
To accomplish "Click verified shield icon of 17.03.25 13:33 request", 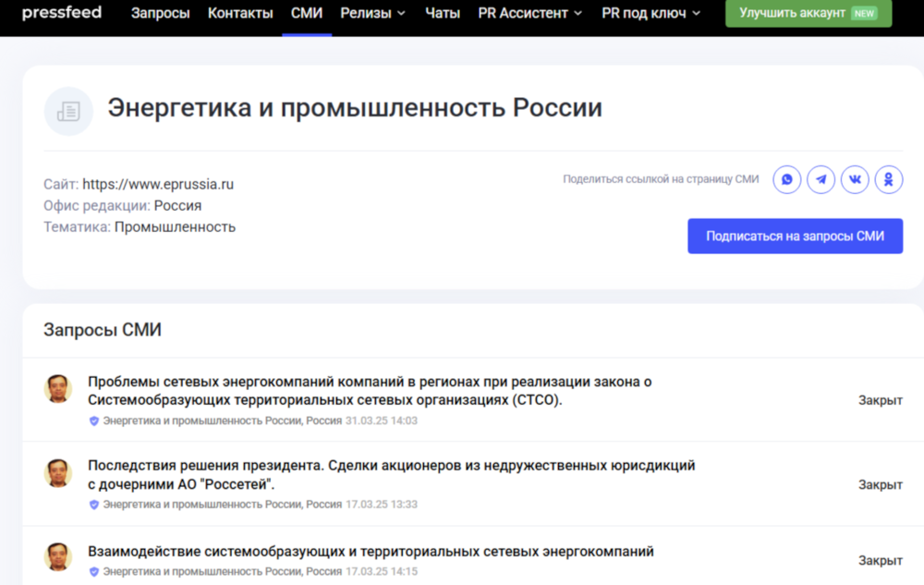I will pyautogui.click(x=93, y=505).
